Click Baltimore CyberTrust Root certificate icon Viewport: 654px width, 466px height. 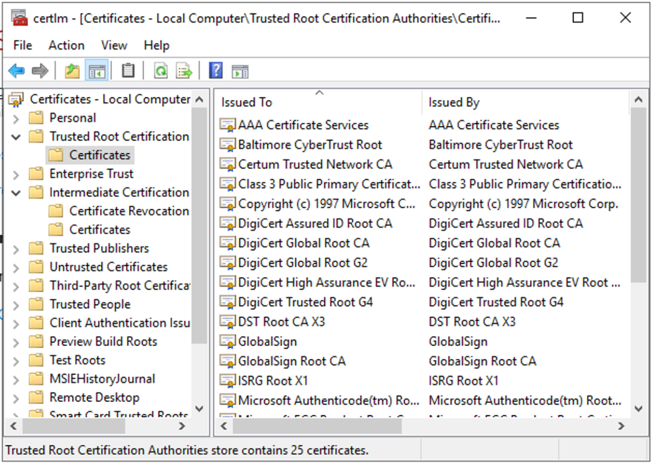228,144
